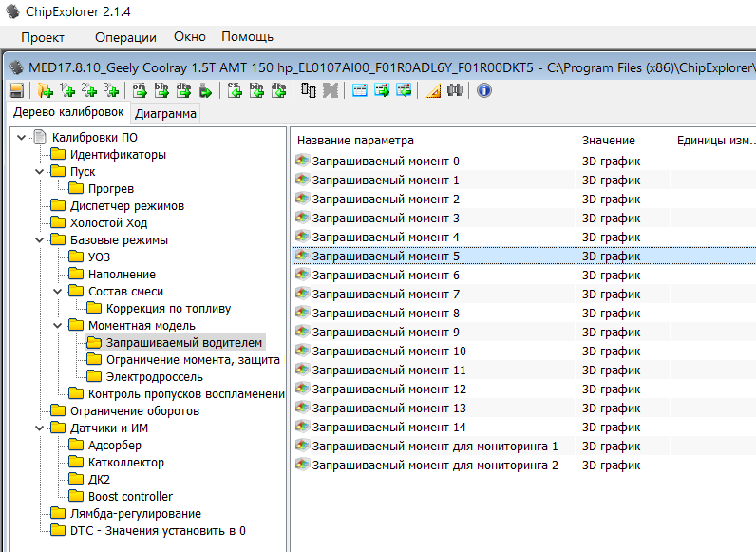Click the triangle ruler toolbar icon

coord(433,90)
